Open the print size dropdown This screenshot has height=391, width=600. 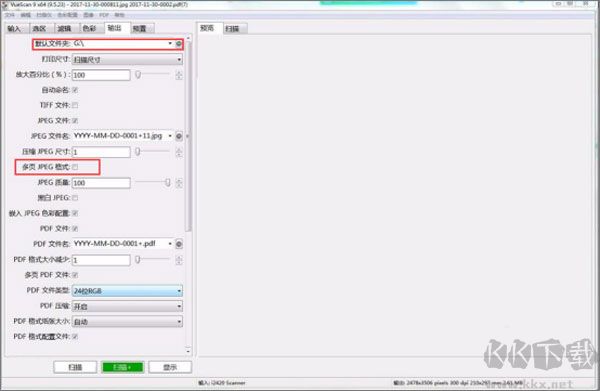click(127, 60)
